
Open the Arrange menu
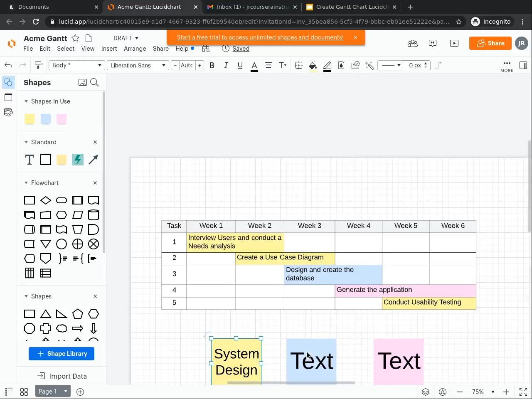(x=135, y=49)
